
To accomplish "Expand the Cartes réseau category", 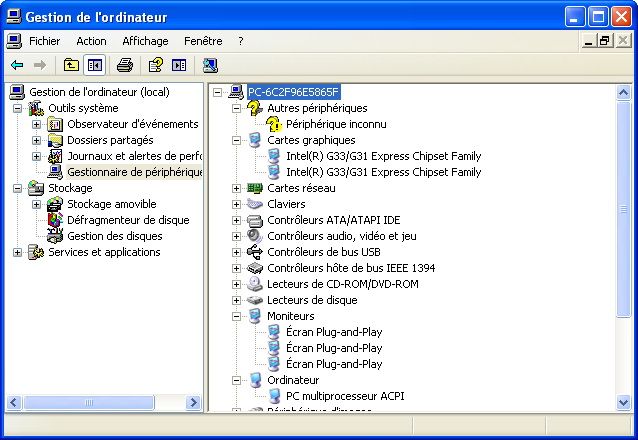I will (x=236, y=188).
